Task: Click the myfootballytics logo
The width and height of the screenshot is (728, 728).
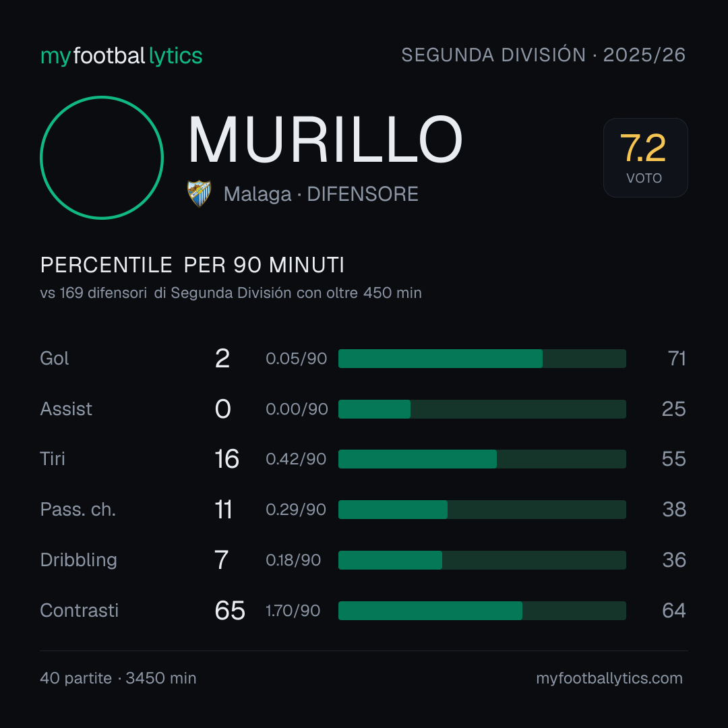Action: coord(121,56)
